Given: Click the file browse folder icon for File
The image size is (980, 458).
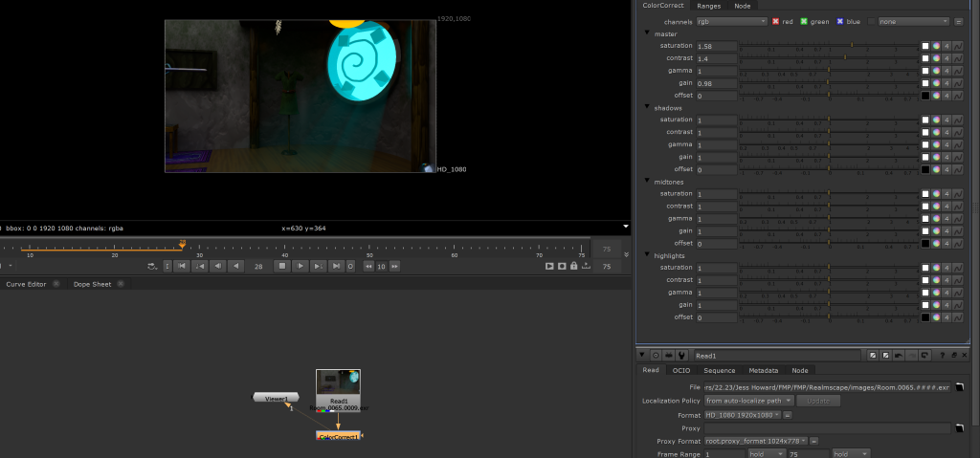Looking at the screenshot, I should (959, 387).
